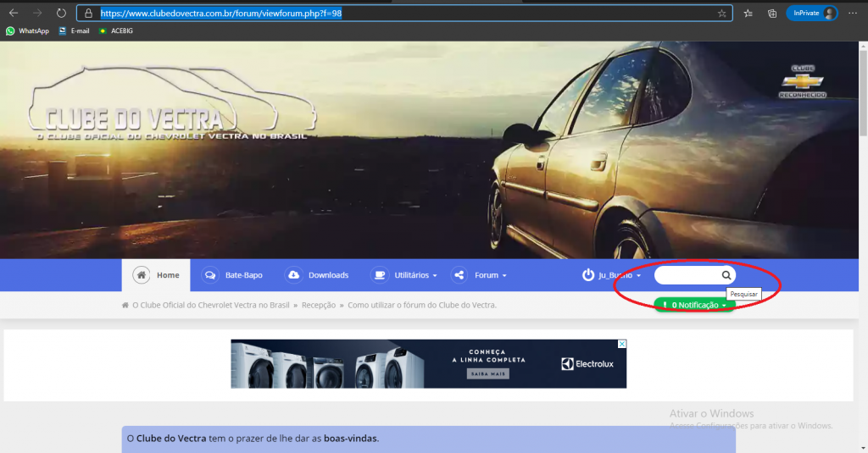Open the E-mail bookmark

tap(74, 31)
